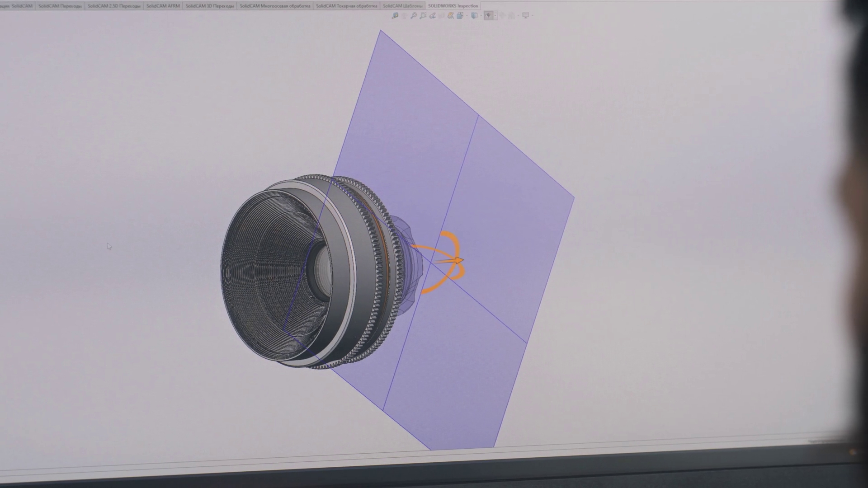Click Display Style icon

click(x=474, y=15)
